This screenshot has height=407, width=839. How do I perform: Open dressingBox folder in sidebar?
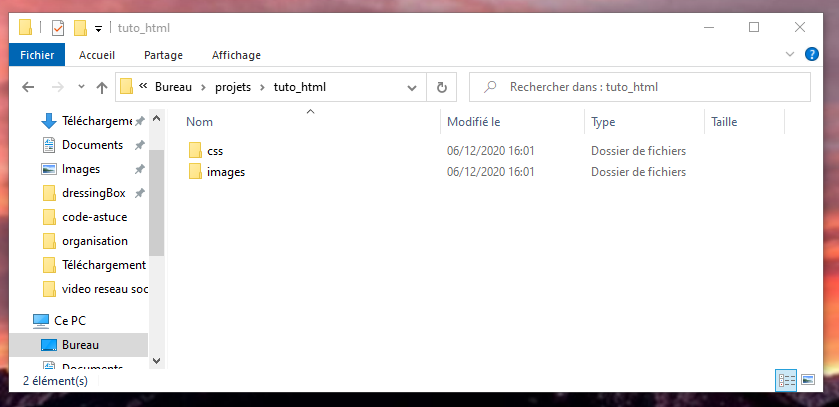[94, 193]
